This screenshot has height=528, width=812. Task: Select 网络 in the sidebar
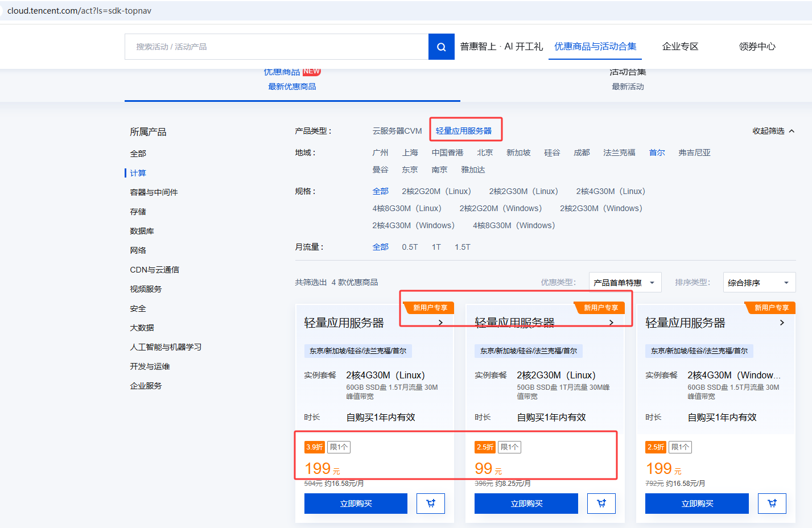138,250
